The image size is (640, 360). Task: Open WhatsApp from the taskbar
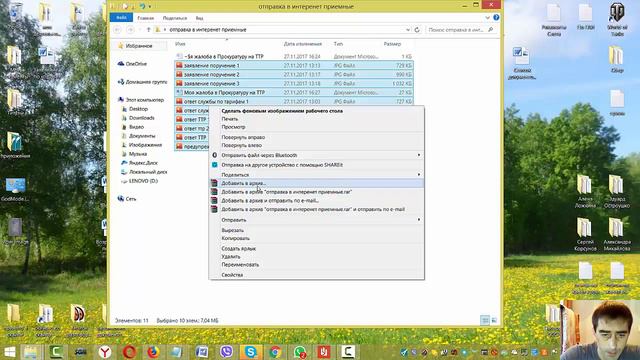(x=300, y=351)
